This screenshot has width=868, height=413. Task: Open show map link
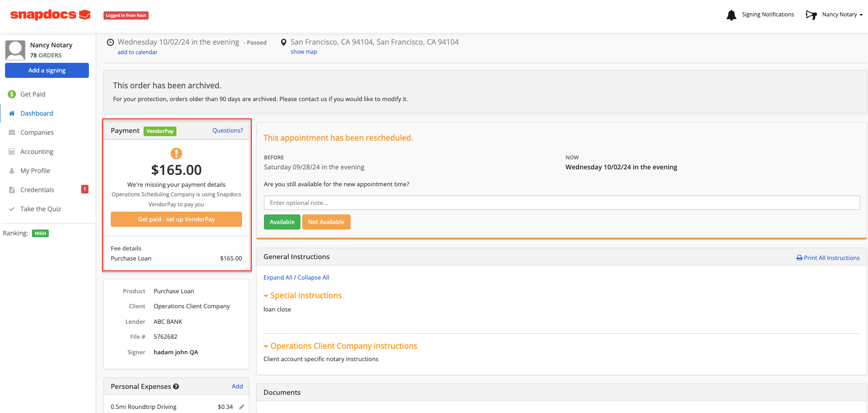point(304,51)
